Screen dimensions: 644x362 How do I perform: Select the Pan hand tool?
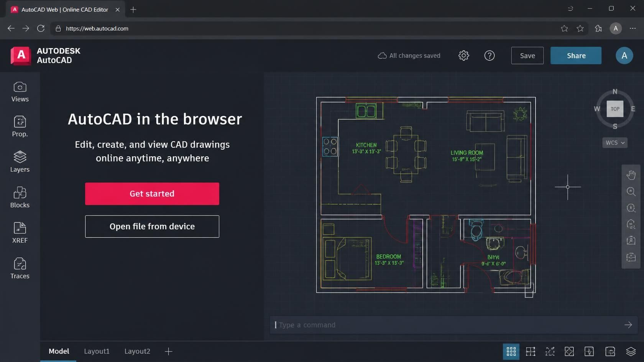coord(631,175)
